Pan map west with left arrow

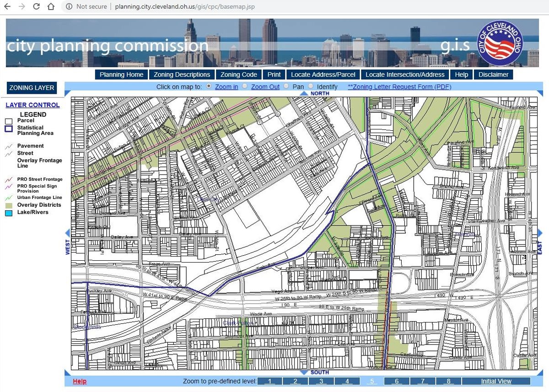[x=68, y=233]
